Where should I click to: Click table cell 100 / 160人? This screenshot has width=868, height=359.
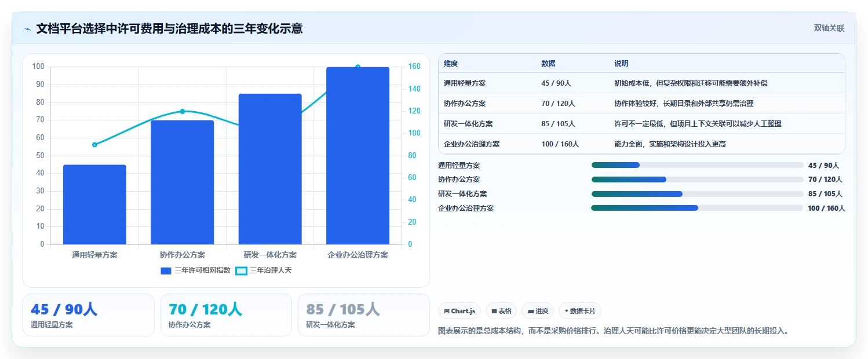[x=560, y=144]
